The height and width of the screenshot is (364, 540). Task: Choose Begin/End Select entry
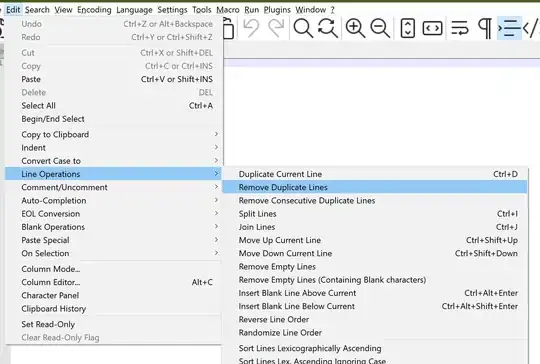[x=114, y=119]
